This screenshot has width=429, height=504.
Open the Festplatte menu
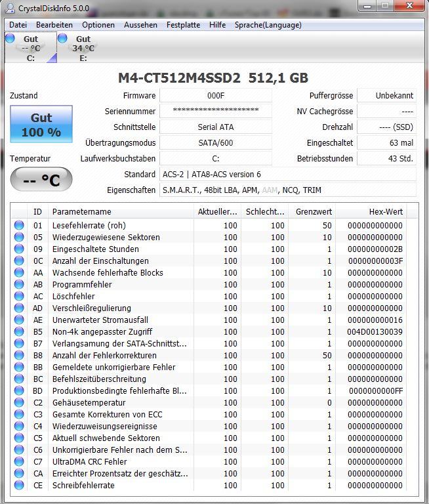183,25
